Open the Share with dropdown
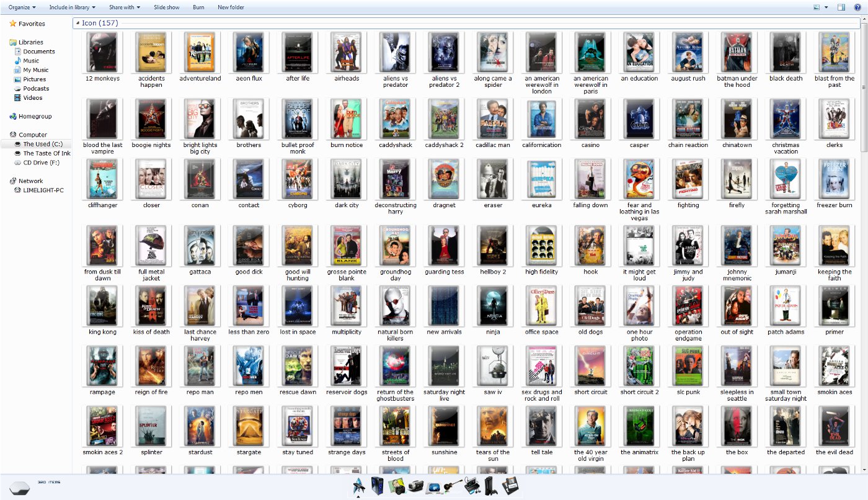This screenshot has width=868, height=500. (125, 7)
